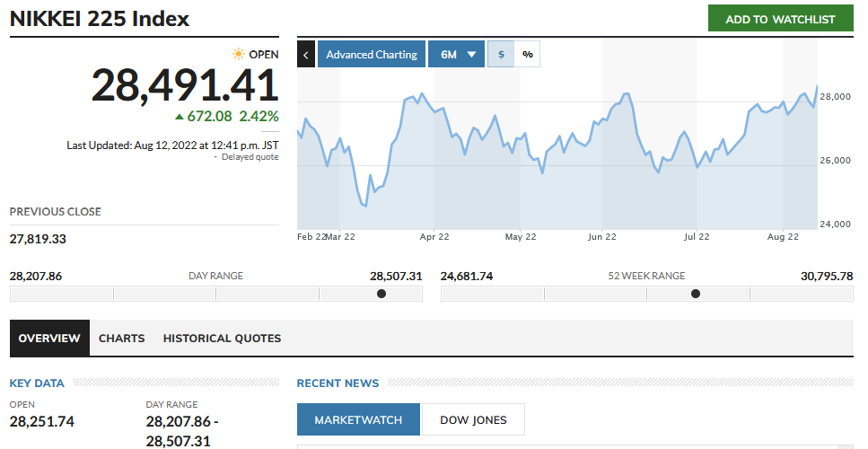Click the 26,000 y-axis label
The width and height of the screenshot is (868, 449).
coord(835,160)
